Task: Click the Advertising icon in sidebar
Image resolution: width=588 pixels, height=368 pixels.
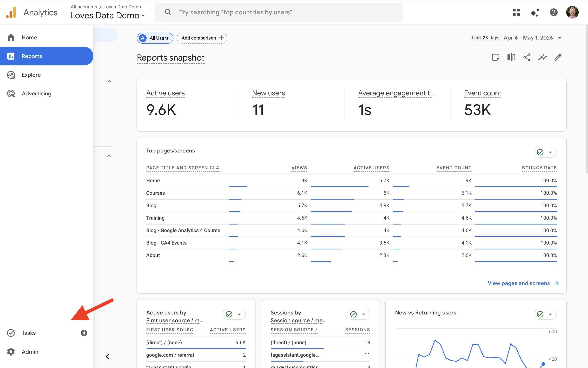Action: click(11, 94)
